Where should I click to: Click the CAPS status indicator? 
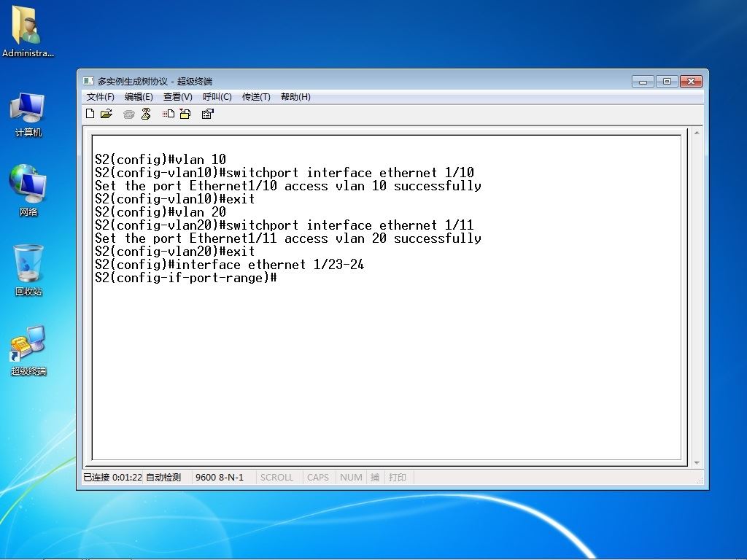(x=318, y=477)
